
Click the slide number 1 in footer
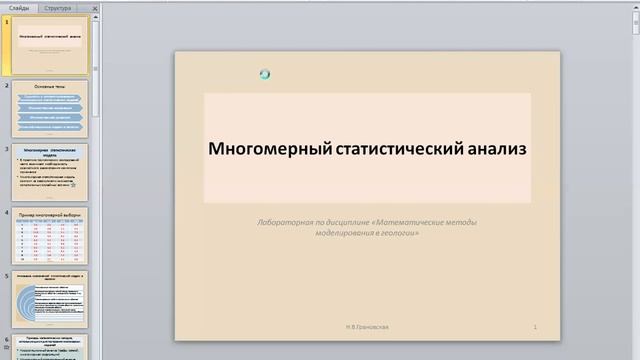tap(535, 327)
